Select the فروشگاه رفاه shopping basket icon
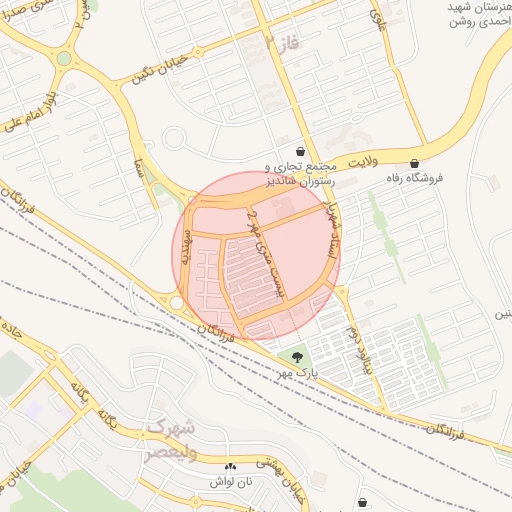 [x=414, y=163]
